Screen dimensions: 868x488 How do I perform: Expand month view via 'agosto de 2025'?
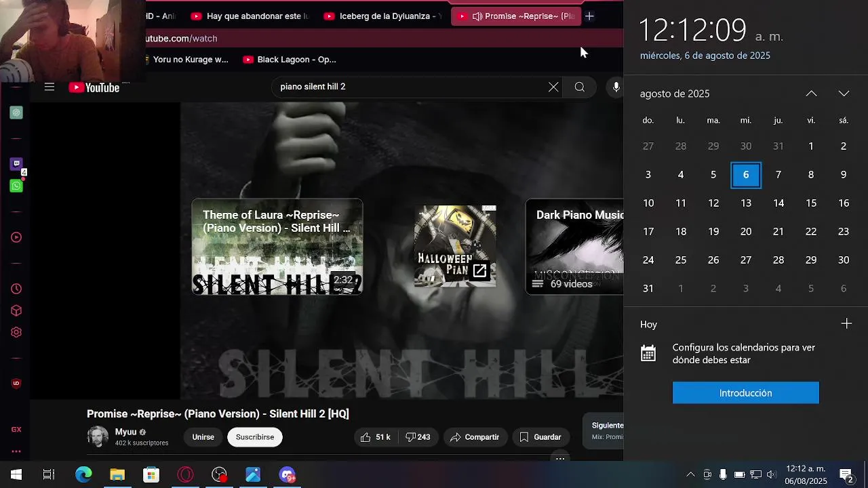675,94
